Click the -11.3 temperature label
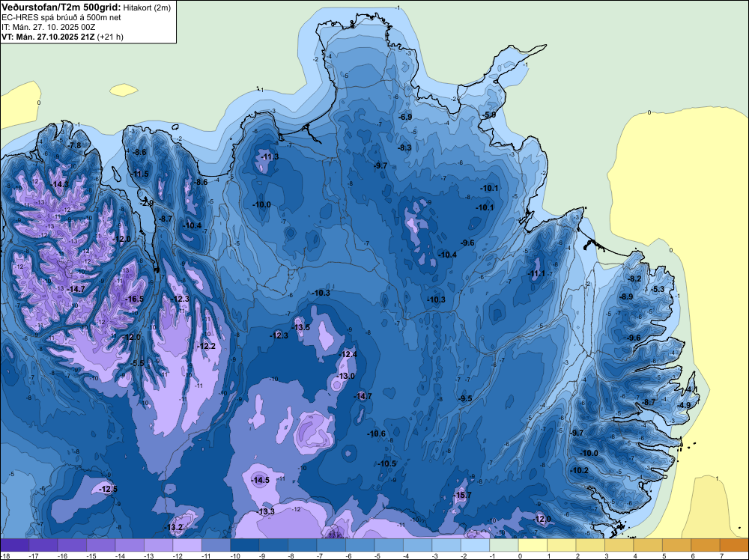This screenshot has width=749, height=560. click(x=270, y=156)
